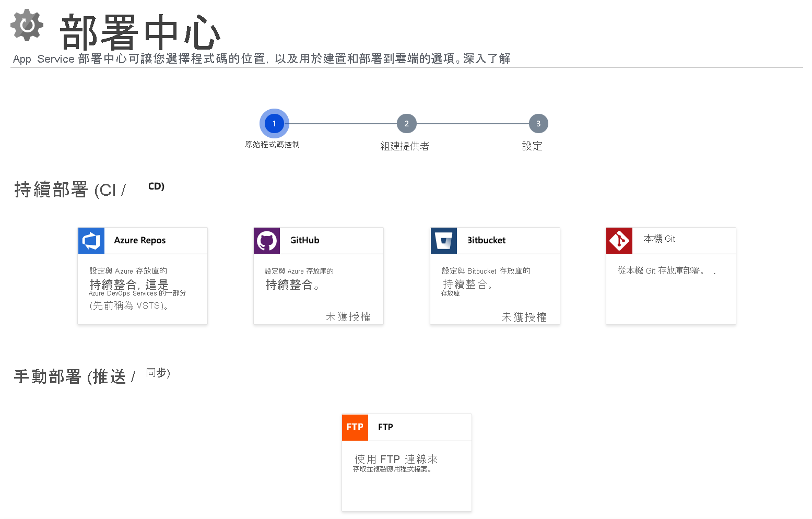Go to step 2 組建提供者 circle
Screen dimensions: 812x519
click(406, 124)
